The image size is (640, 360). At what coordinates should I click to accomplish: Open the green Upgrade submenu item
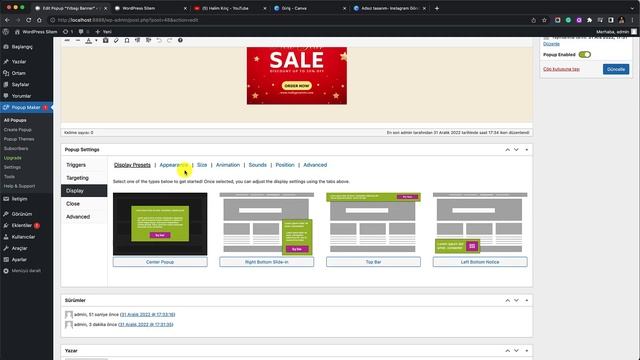[x=13, y=158]
